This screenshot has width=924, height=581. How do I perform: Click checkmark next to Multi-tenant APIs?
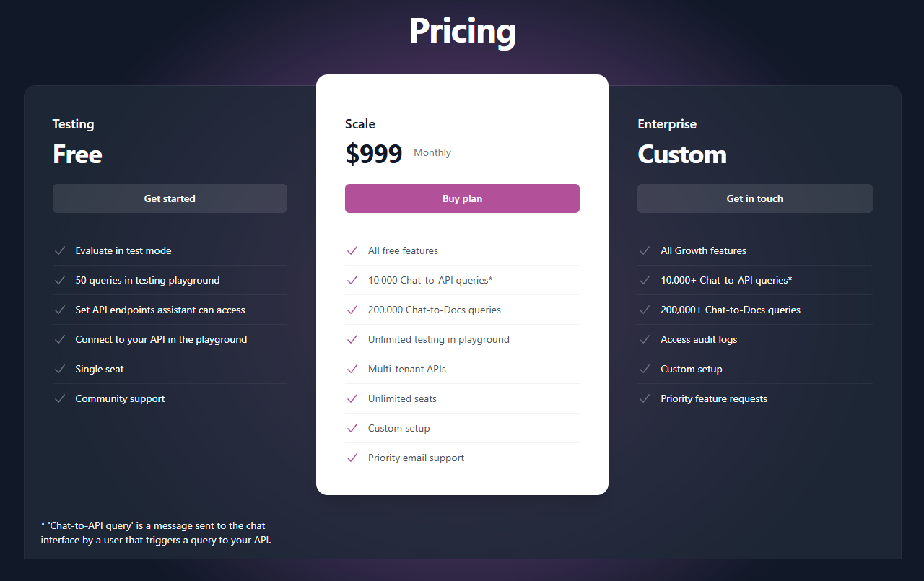point(352,369)
